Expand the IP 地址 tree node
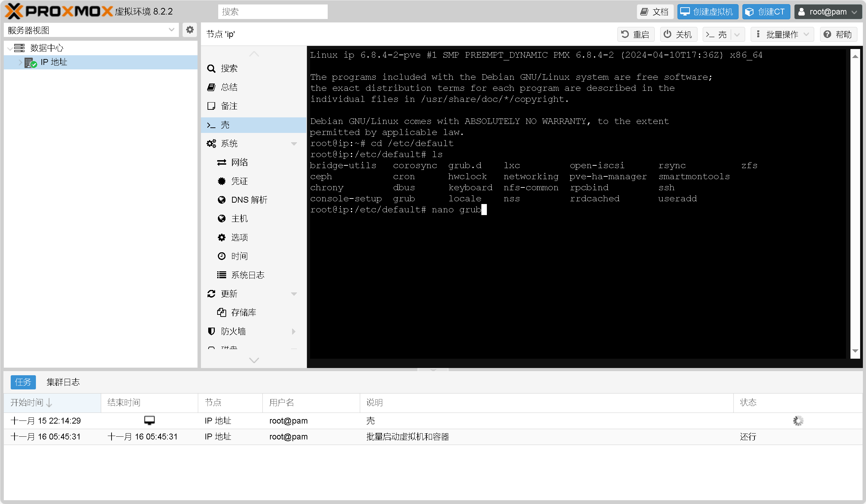Viewport: 866px width, 504px height. tap(20, 62)
